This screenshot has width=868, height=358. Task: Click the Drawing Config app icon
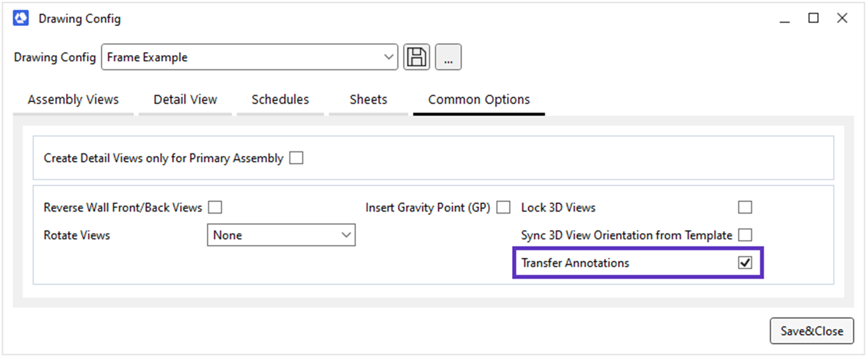pos(21,18)
